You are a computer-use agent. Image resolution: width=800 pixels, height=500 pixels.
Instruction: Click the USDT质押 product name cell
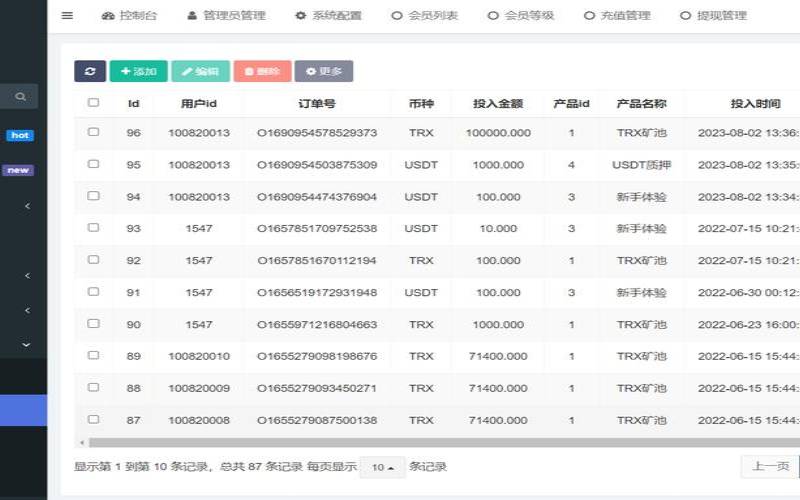tap(641, 165)
